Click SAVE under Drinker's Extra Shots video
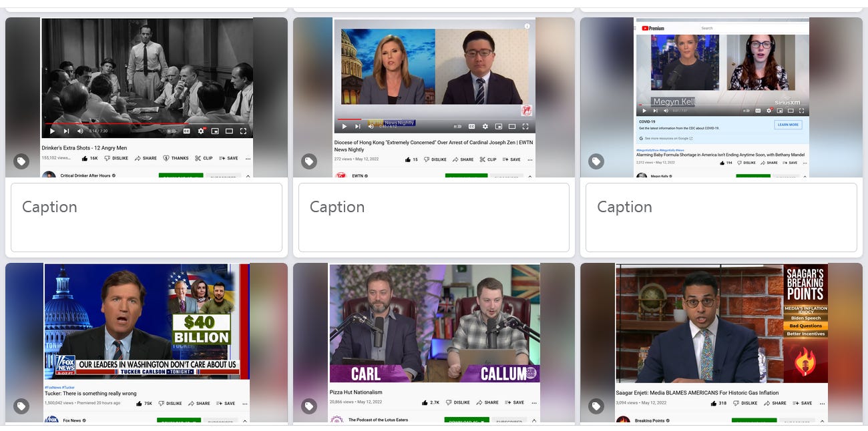Screen dimensions: 868x431 point(228,158)
